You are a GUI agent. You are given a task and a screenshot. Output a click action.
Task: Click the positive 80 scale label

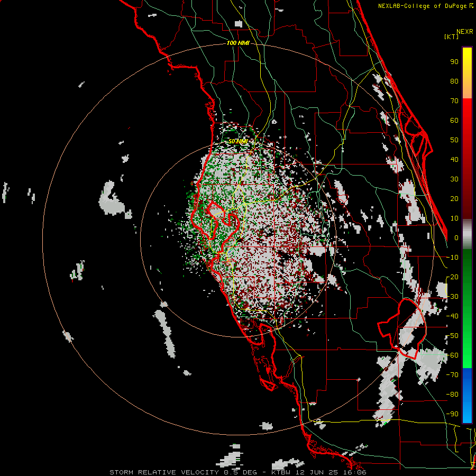pyautogui.click(x=454, y=81)
